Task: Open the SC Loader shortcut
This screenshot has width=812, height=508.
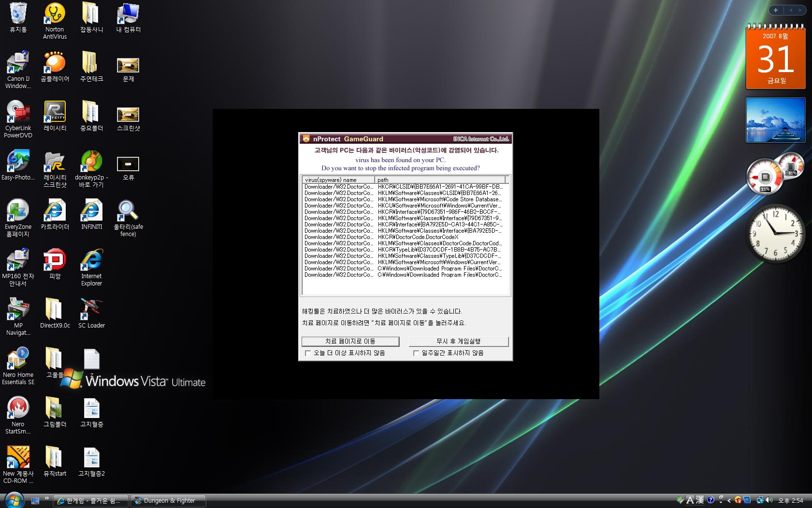Action: (x=91, y=314)
